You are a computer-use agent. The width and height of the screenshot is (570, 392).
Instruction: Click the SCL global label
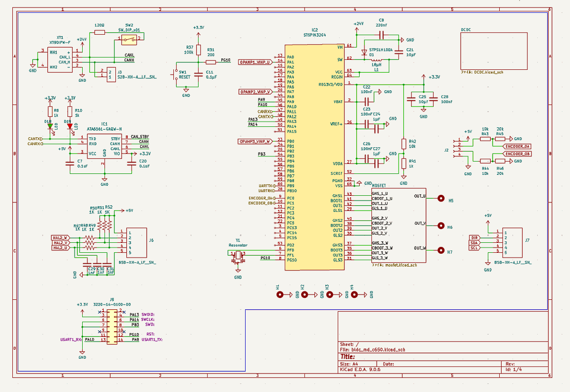point(474,248)
